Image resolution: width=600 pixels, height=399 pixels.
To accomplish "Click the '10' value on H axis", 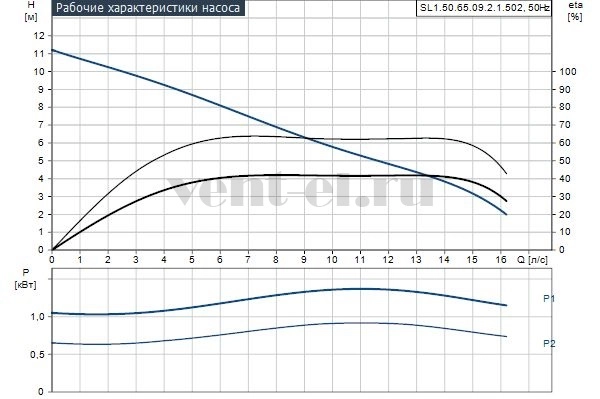I will click(39, 72).
